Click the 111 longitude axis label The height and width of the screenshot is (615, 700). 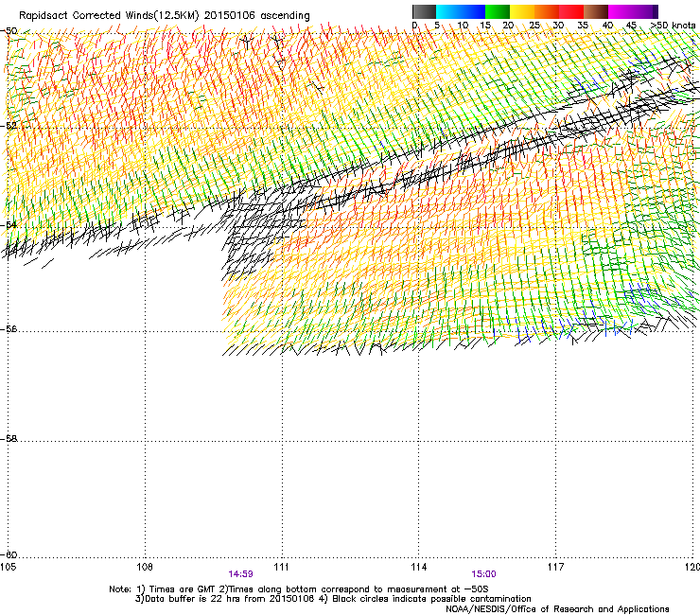(x=281, y=567)
